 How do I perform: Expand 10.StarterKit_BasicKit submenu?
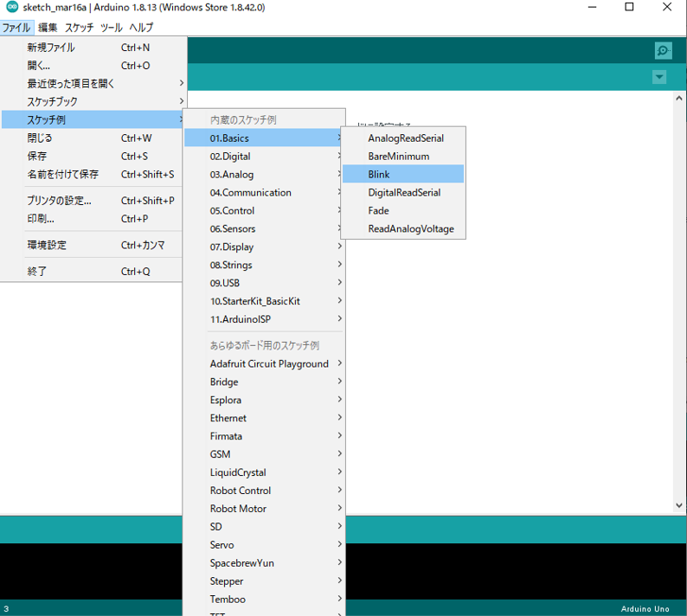(264, 301)
